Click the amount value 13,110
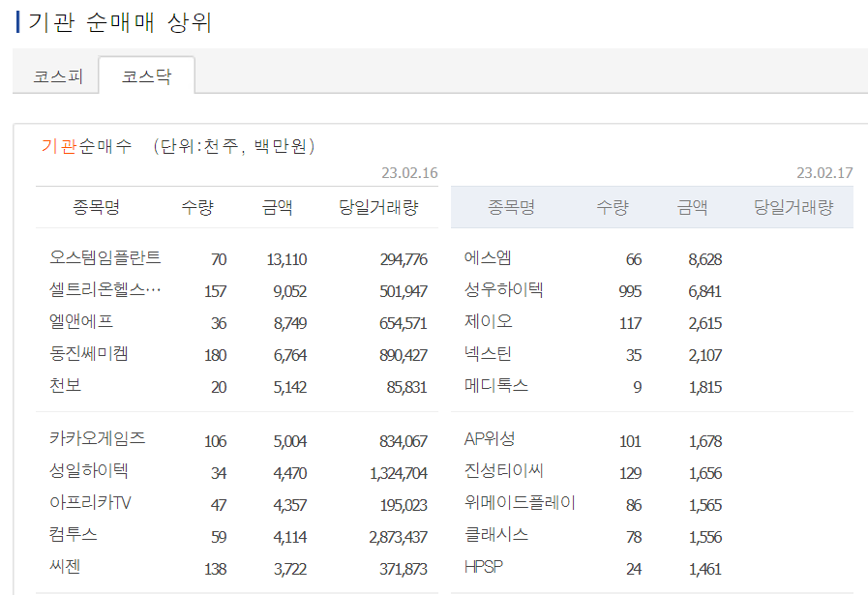This screenshot has width=868, height=595. [x=286, y=259]
